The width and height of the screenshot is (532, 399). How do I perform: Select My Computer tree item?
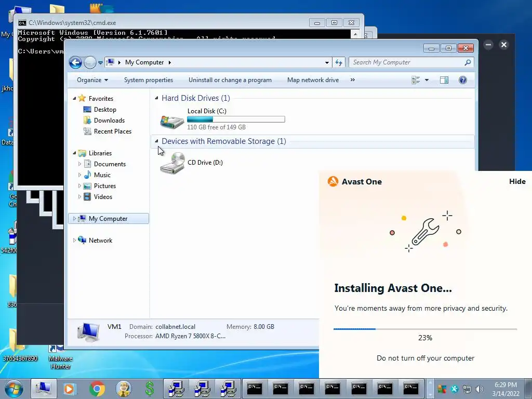[x=108, y=219]
